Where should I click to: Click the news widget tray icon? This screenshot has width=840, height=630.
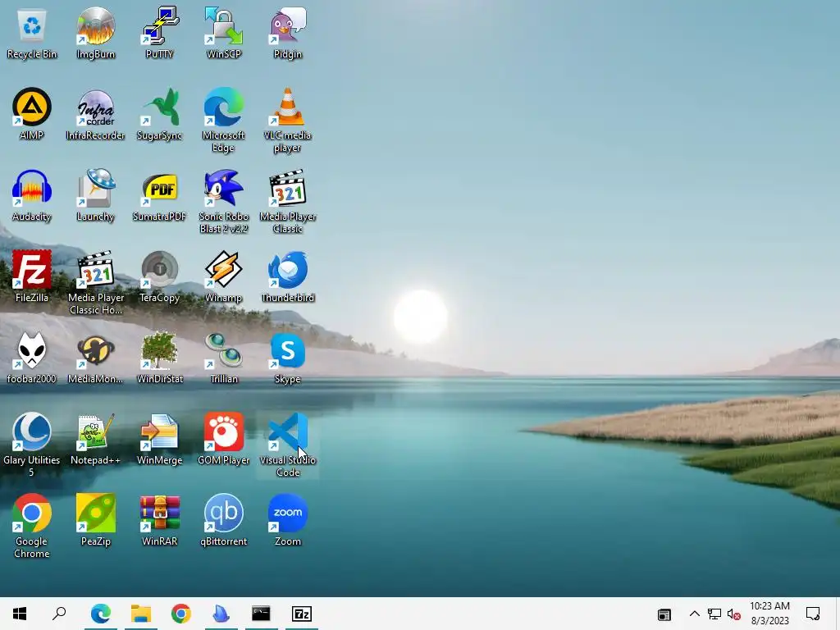664,614
